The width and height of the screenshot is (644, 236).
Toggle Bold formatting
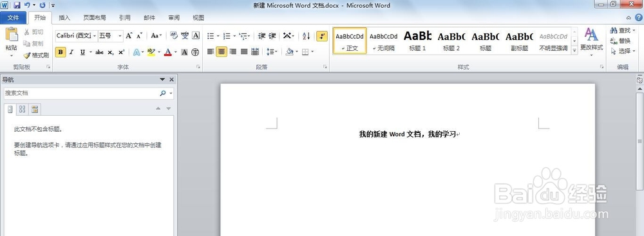click(61, 52)
